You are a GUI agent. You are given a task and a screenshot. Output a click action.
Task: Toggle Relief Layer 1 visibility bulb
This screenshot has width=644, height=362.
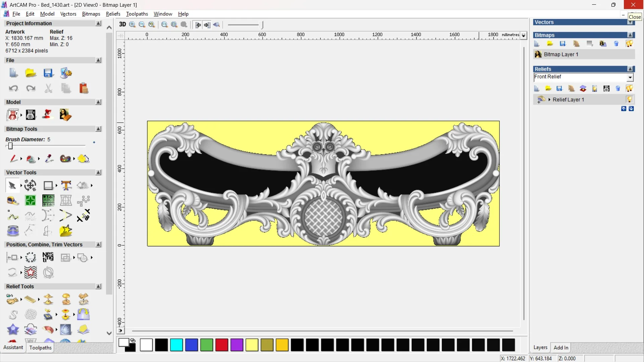pos(629,100)
